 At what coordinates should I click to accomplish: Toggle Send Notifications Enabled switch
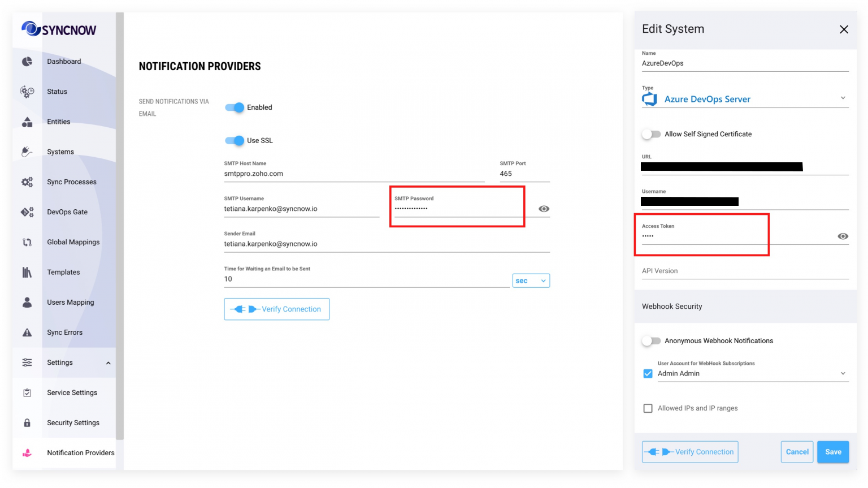(235, 107)
